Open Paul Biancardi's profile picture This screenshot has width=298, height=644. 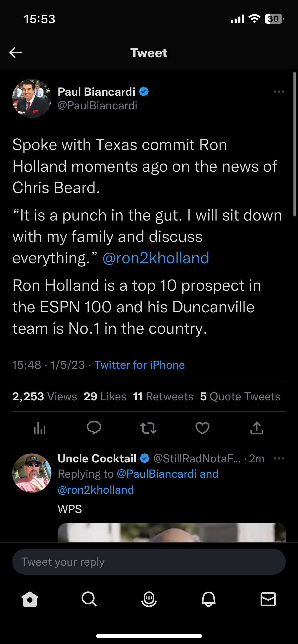tap(32, 98)
